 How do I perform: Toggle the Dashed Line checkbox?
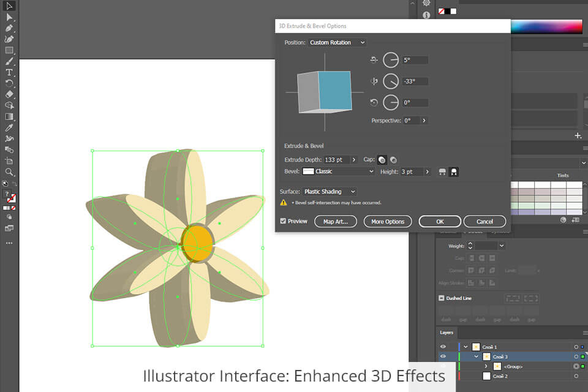tap(442, 298)
